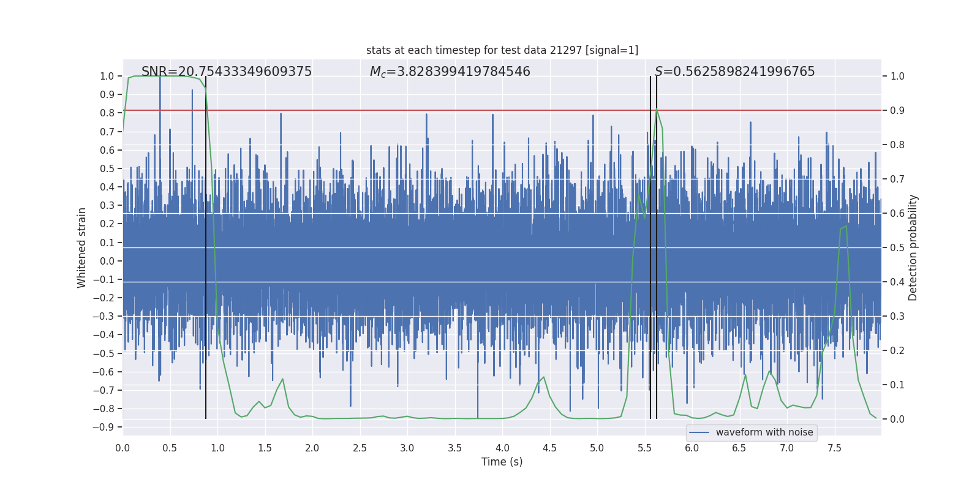Click the blue line sample in the legend
The width and height of the screenshot is (980, 490).
(x=699, y=432)
